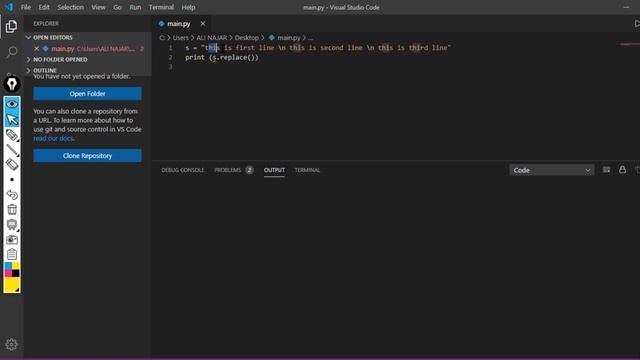
Task: Click the Clone Repository button
Action: [87, 156]
